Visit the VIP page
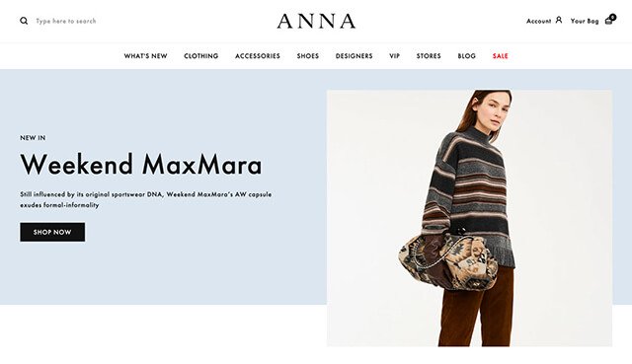Image resolution: width=632 pixels, height=364 pixels. (395, 56)
